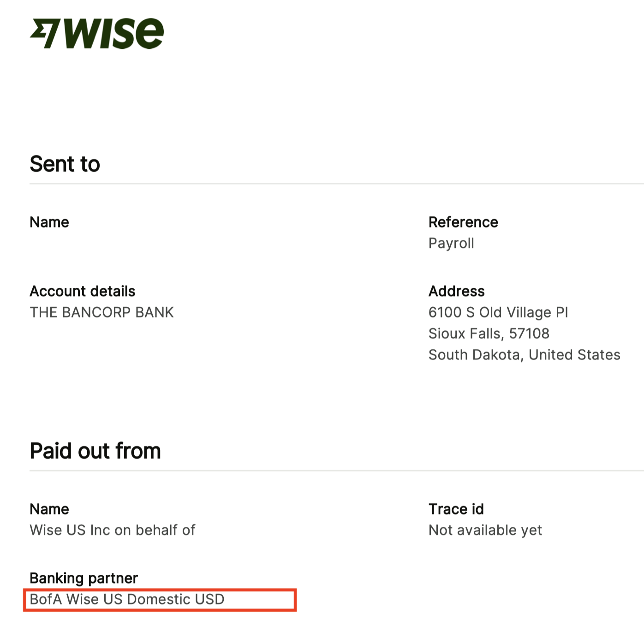Click the Name label under Paid out from
Viewport: 644px width, 644px height.
pyautogui.click(x=49, y=509)
